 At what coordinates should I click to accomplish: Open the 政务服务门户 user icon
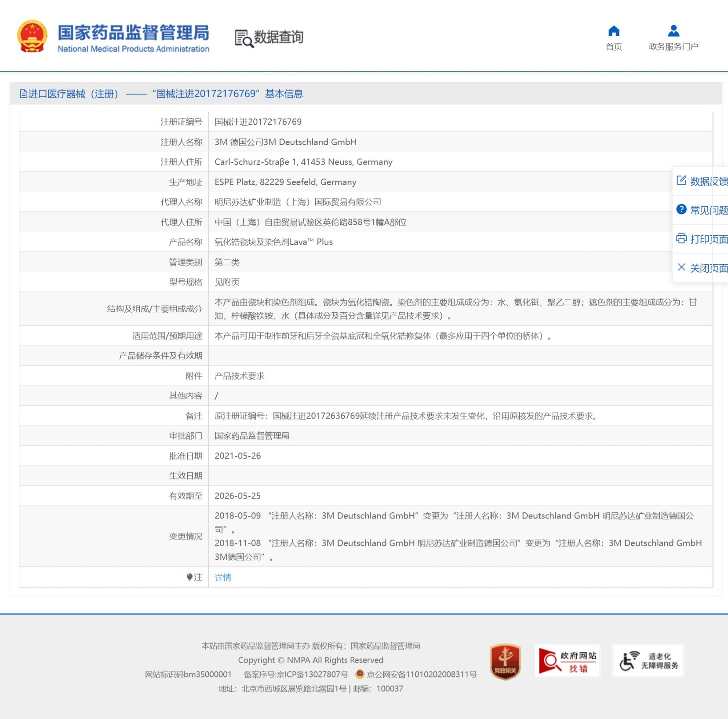coord(673,31)
